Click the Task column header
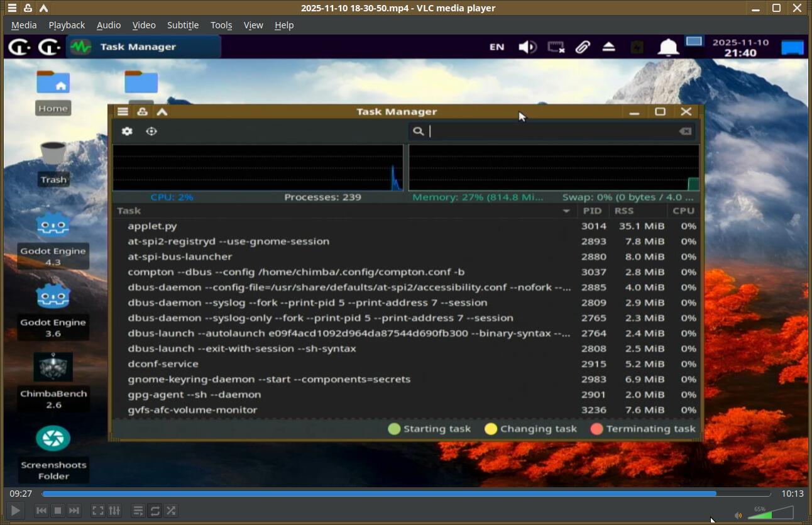The width and height of the screenshot is (812, 525). point(344,211)
